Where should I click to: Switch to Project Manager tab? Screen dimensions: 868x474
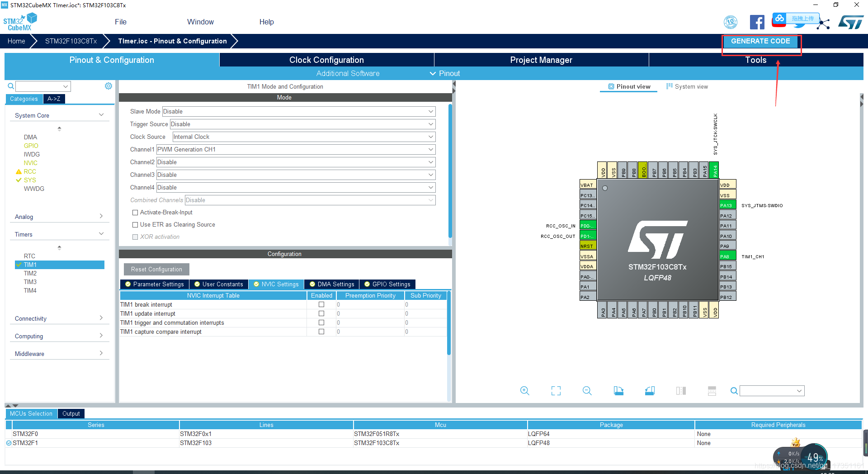(x=541, y=60)
